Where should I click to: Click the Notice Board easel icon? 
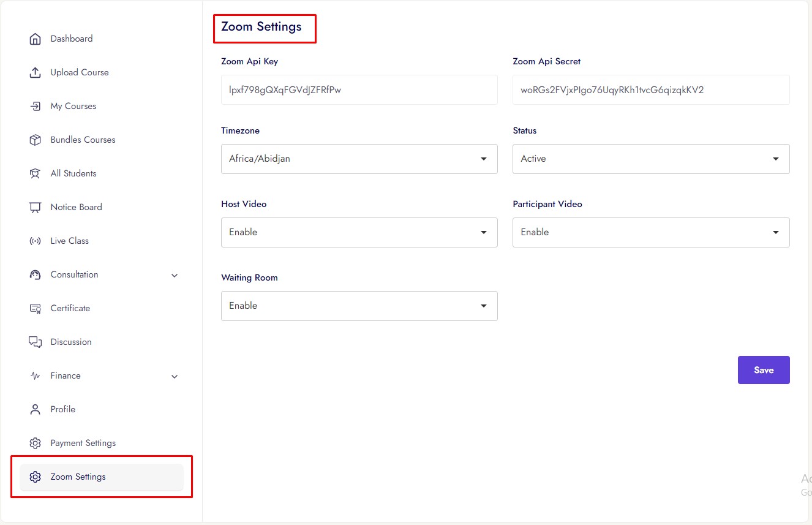(35, 208)
